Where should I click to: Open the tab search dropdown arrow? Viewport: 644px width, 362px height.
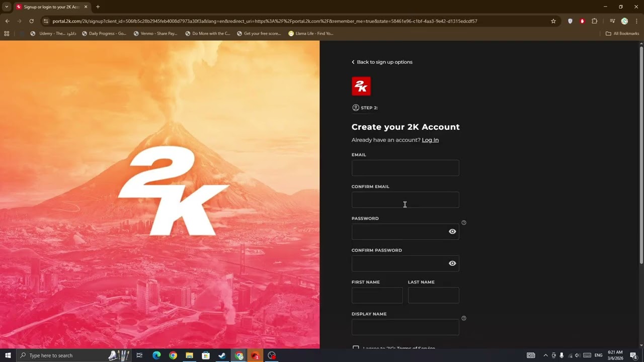tap(7, 7)
